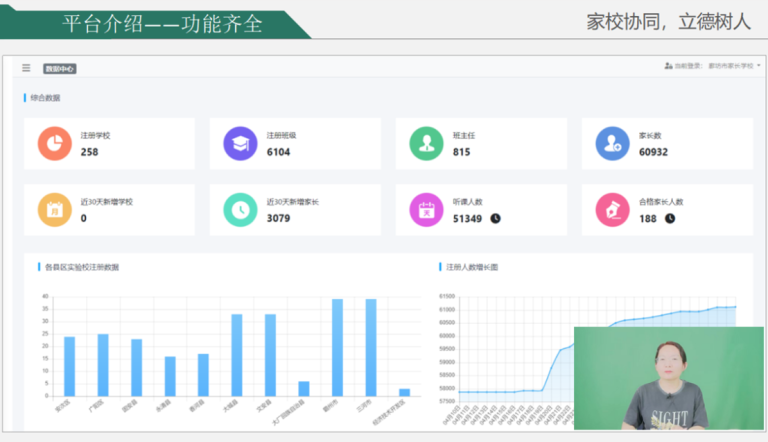Open the 廊坊市家长学校 account dropdown

coord(734,66)
